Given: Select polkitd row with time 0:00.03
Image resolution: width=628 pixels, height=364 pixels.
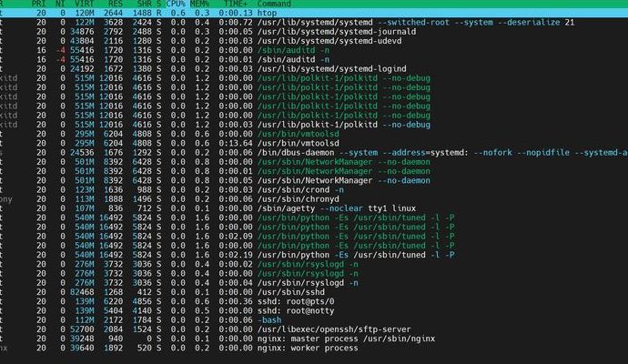Looking at the screenshot, I should point(314,125).
